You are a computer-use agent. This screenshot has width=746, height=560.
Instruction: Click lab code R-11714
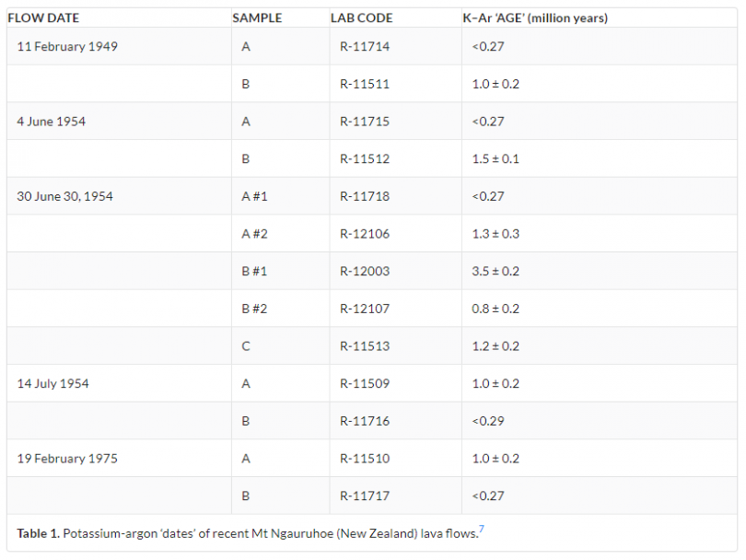tap(365, 46)
